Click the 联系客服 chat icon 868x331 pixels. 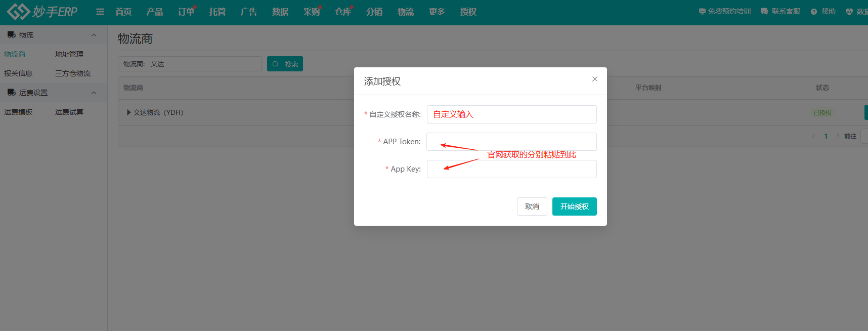pos(764,11)
